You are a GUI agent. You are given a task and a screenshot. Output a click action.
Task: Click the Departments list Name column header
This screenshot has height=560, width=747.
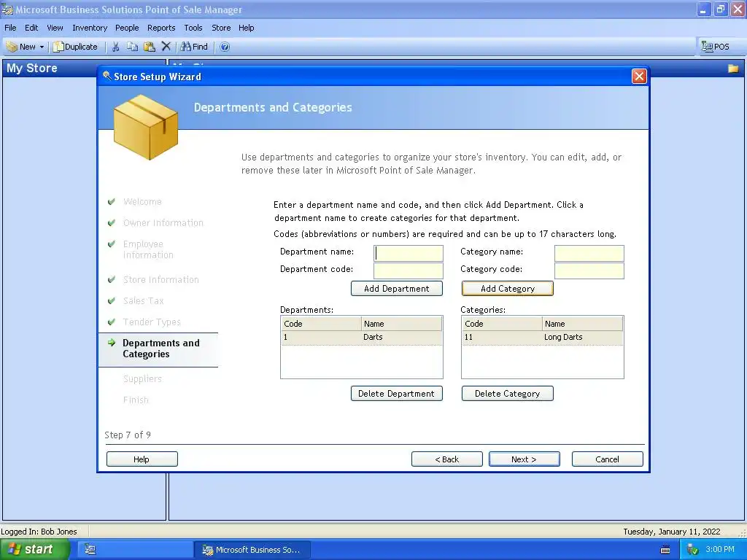(x=401, y=324)
